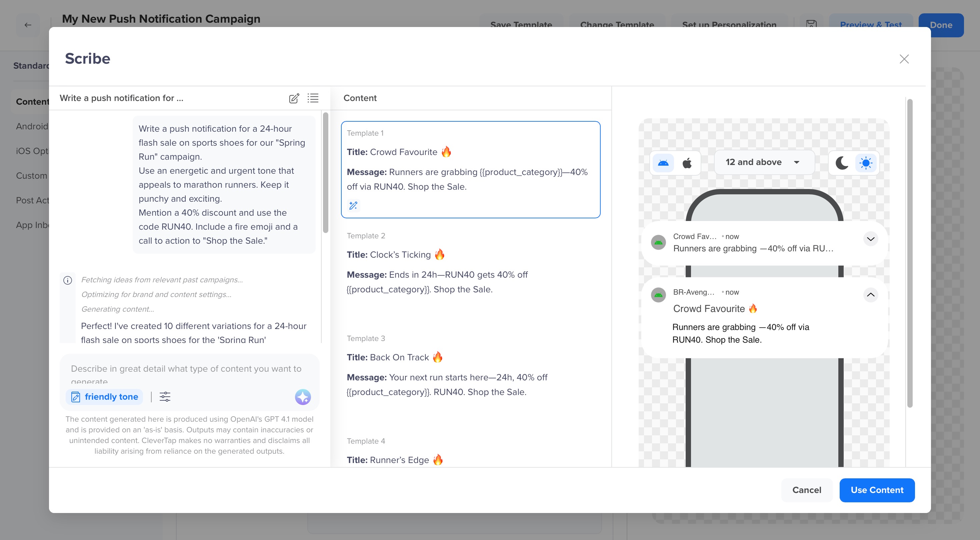Collapse the expanded BR-Aveng notification
This screenshot has height=540, width=980.
870,295
